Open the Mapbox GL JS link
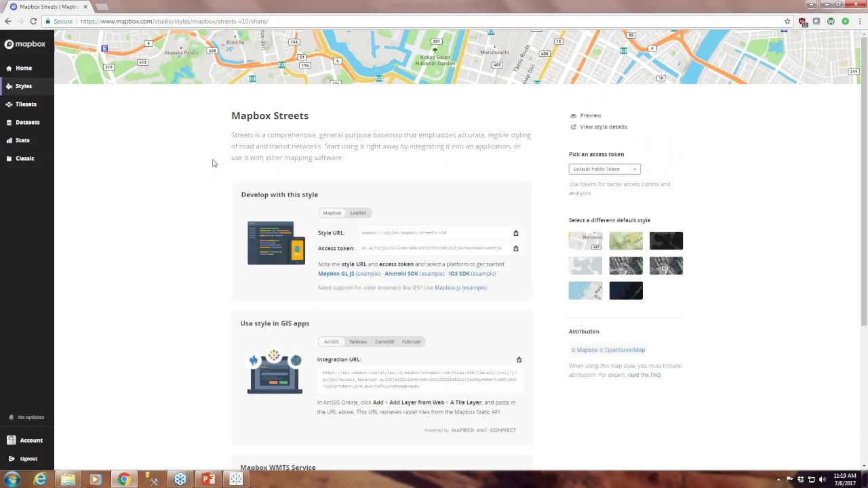The width and height of the screenshot is (868, 488). pos(336,274)
